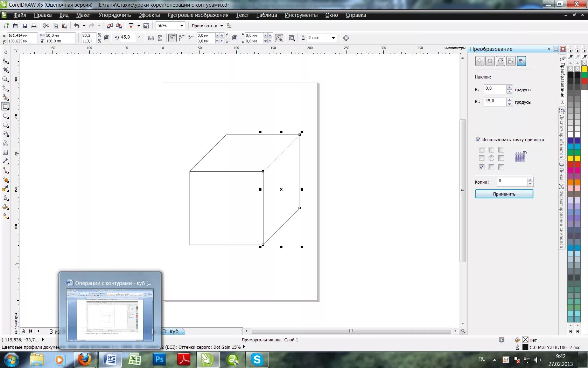Click the Save diskette icon

coord(24,26)
